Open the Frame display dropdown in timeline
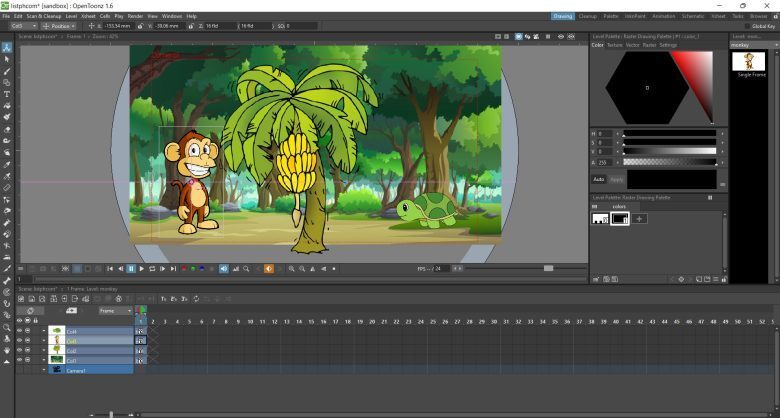Viewport: 780px width, 418px height. click(x=115, y=311)
